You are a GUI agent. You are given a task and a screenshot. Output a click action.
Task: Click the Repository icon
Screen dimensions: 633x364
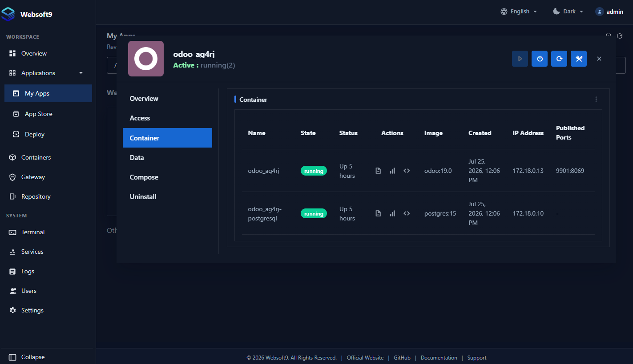click(x=12, y=196)
